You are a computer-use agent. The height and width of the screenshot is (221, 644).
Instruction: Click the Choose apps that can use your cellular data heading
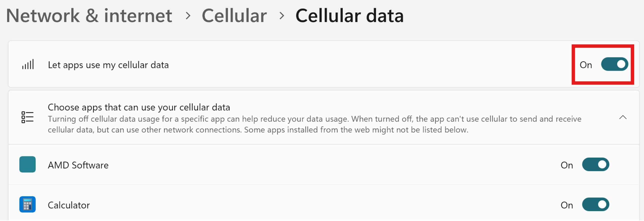[139, 107]
